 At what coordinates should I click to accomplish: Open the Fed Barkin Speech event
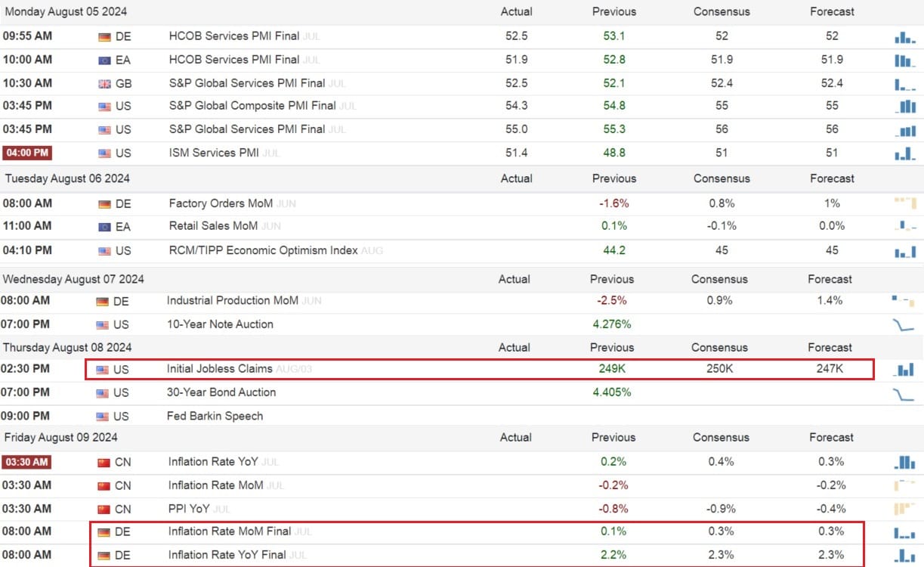(x=215, y=417)
